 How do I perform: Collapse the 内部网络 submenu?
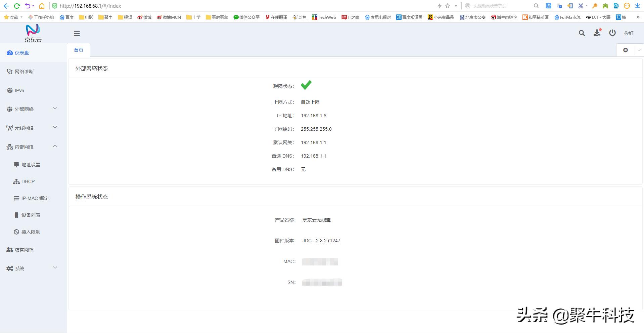pyautogui.click(x=33, y=147)
